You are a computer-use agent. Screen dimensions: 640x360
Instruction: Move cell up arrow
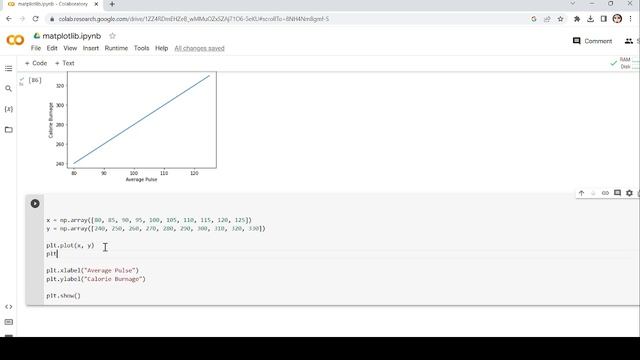click(581, 193)
